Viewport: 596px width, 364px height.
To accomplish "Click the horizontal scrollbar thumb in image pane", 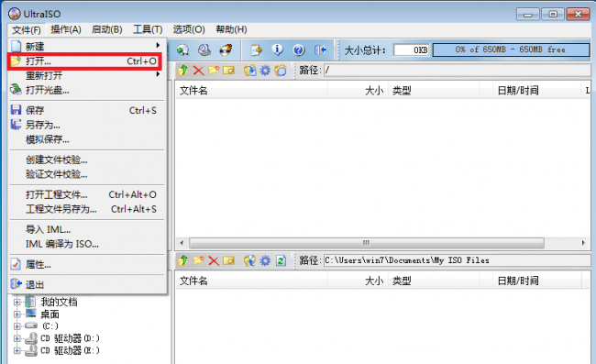I will pos(367,243).
